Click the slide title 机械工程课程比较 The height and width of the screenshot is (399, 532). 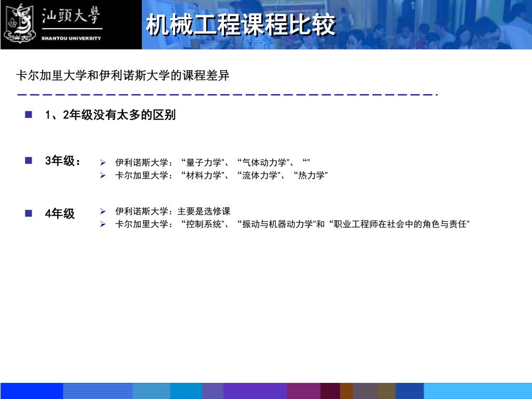241,25
